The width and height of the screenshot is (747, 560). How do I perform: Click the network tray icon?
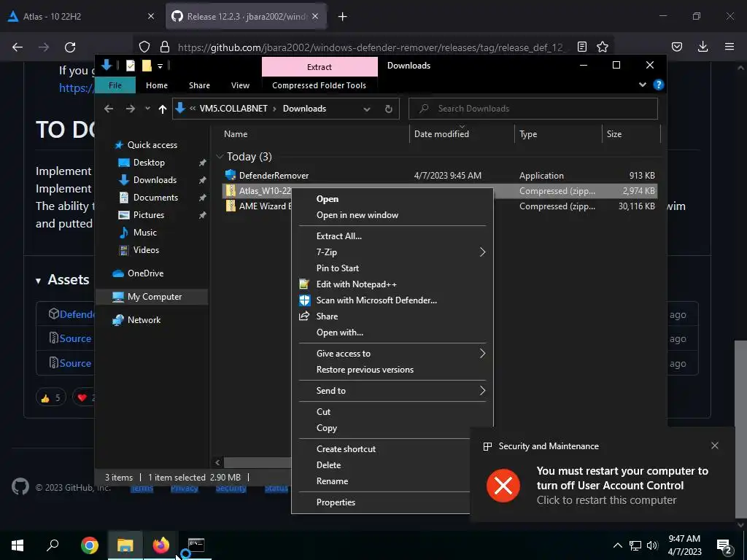point(635,545)
